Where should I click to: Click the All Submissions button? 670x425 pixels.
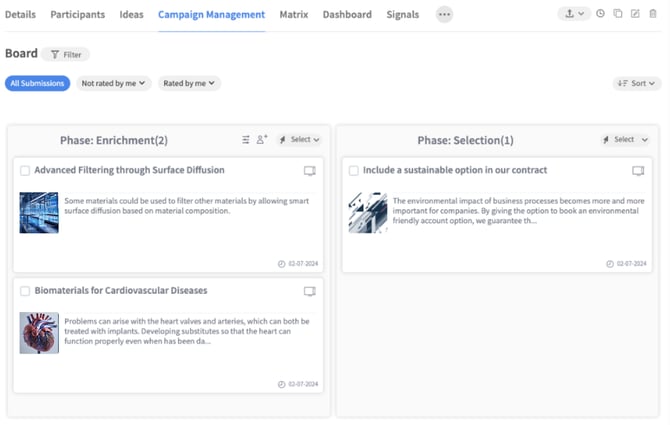(38, 83)
